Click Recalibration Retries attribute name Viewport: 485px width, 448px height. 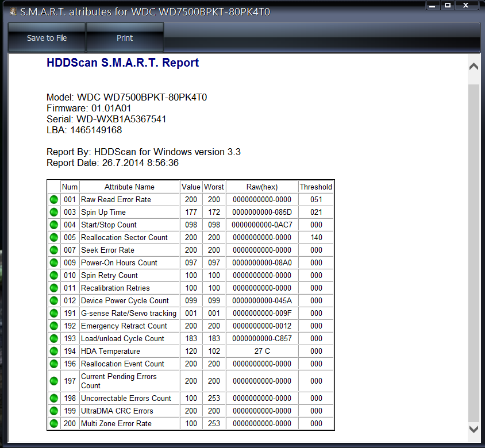116,288
